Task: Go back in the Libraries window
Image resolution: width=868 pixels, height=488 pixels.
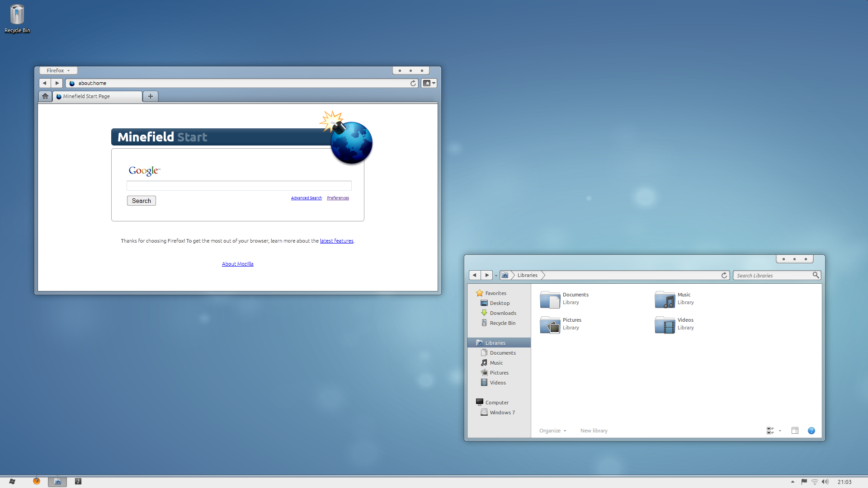Action: pyautogui.click(x=475, y=275)
